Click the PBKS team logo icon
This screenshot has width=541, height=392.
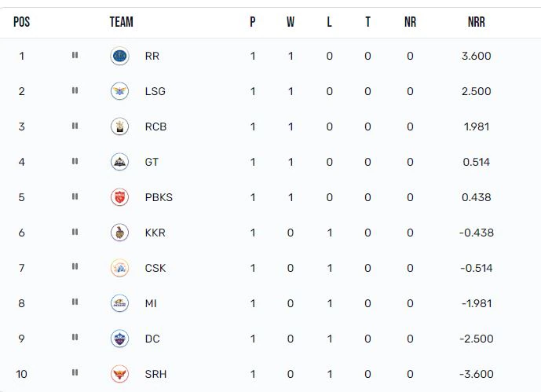pos(119,197)
